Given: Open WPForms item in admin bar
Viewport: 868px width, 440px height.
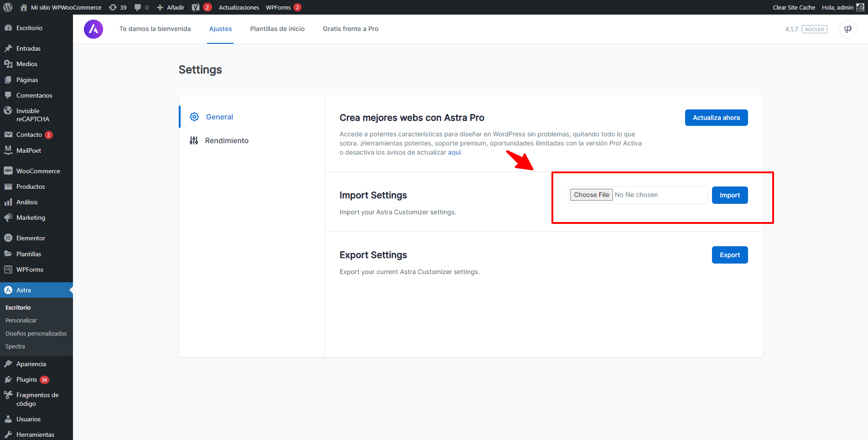Looking at the screenshot, I should (x=283, y=7).
